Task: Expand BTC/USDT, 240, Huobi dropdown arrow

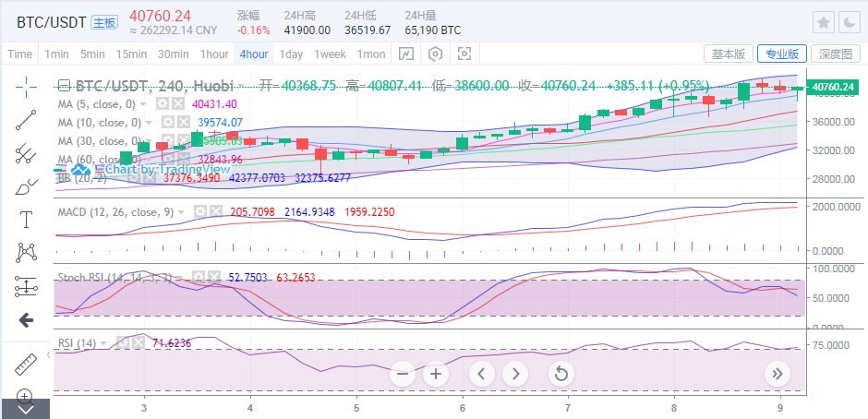Action: click(241, 87)
